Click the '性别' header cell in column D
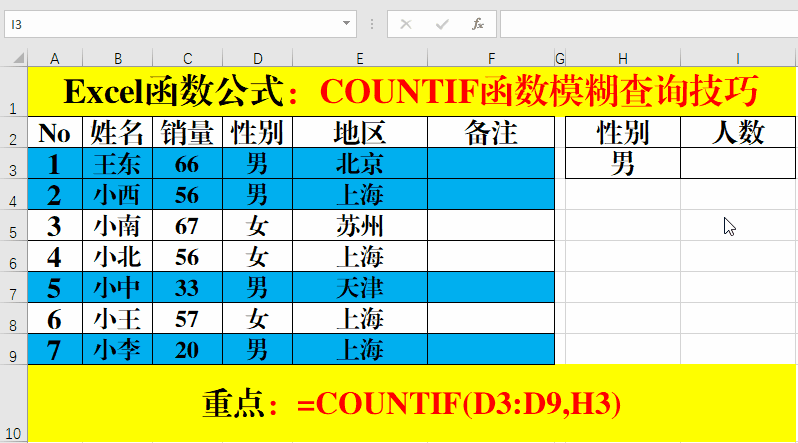 (x=258, y=132)
